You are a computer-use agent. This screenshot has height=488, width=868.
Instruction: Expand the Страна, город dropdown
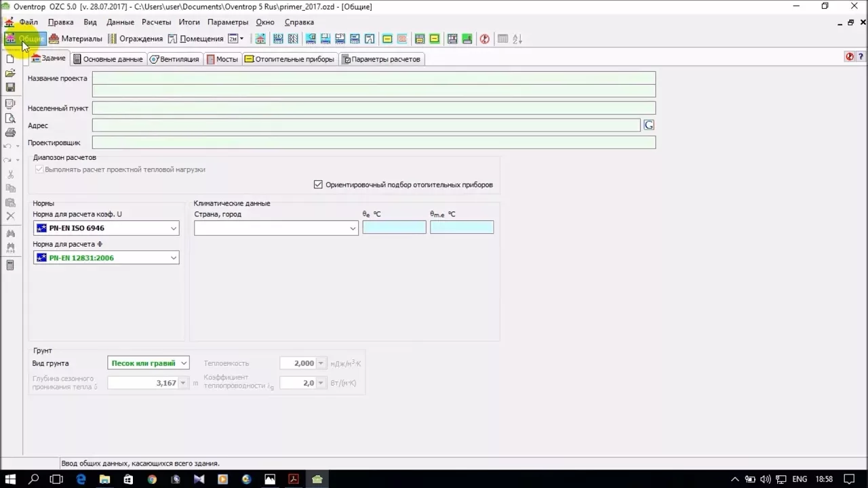click(x=353, y=228)
